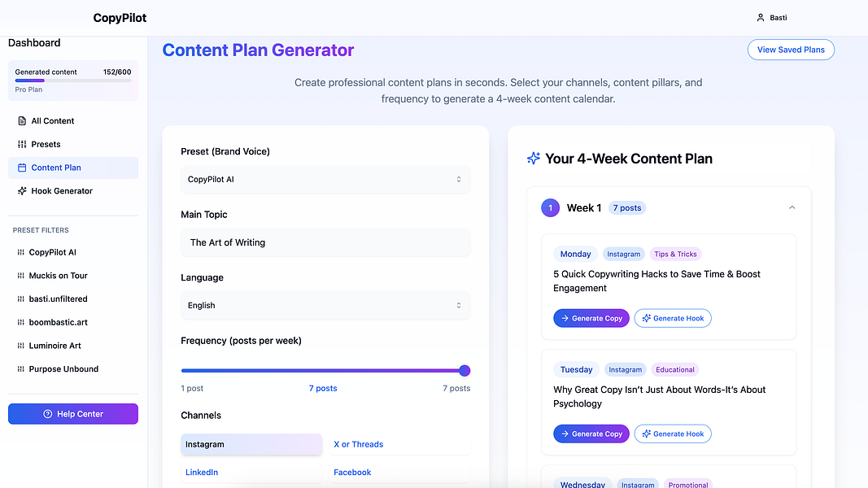The image size is (868, 488).
Task: Click the View Saved Plans button
Action: pyautogui.click(x=791, y=50)
